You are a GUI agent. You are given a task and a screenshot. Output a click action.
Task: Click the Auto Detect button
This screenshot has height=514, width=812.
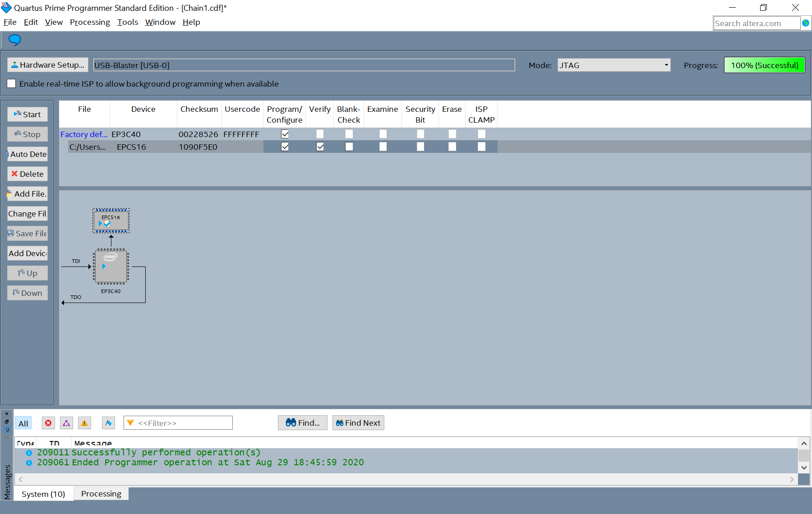point(28,154)
